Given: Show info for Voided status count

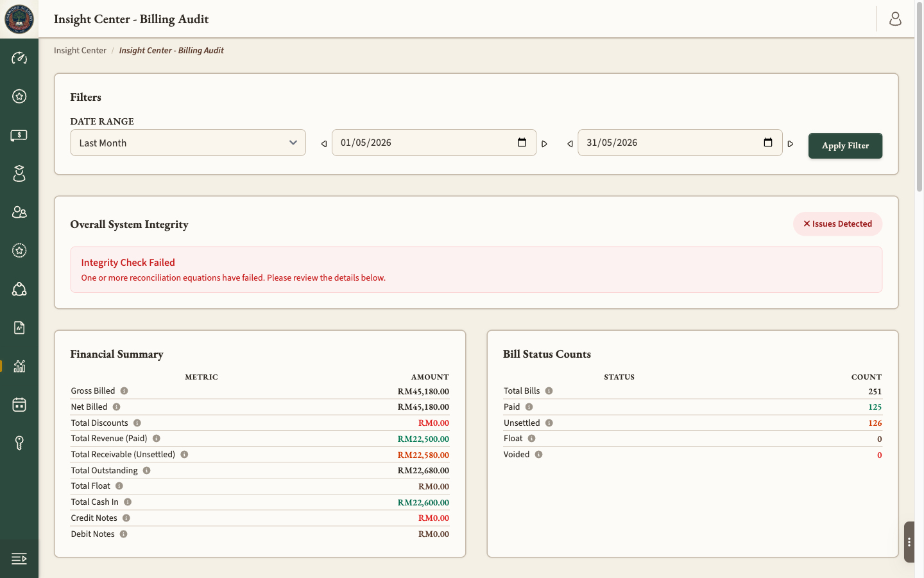Looking at the screenshot, I should point(539,455).
